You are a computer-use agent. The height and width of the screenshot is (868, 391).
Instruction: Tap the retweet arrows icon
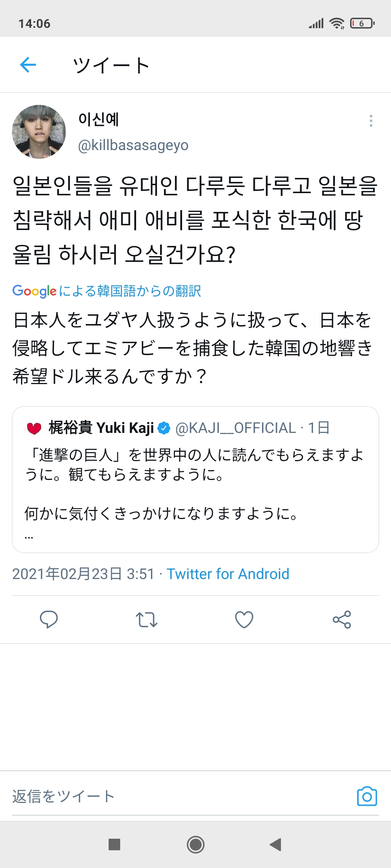point(146,619)
